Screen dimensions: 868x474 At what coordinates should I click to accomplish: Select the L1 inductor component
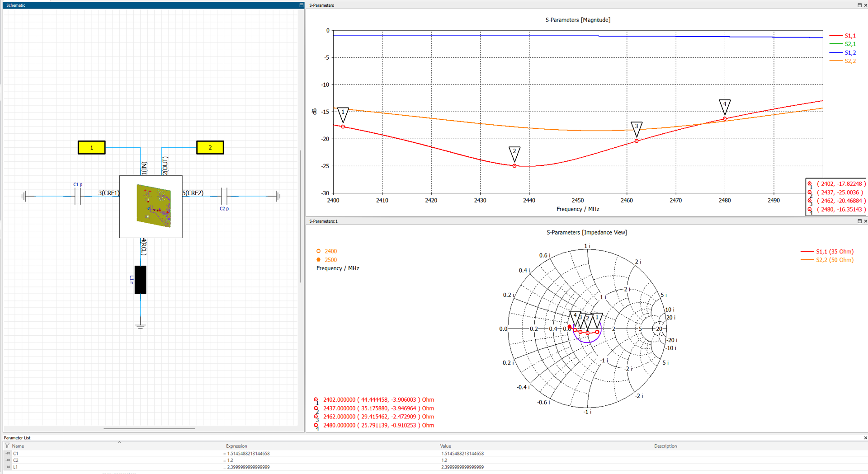pyautogui.click(x=141, y=280)
